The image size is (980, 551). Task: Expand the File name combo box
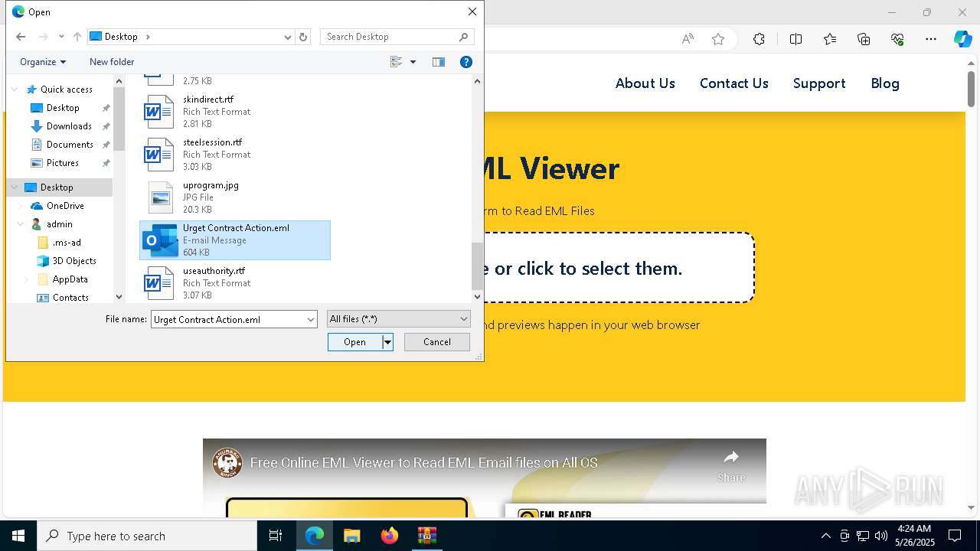(x=311, y=319)
